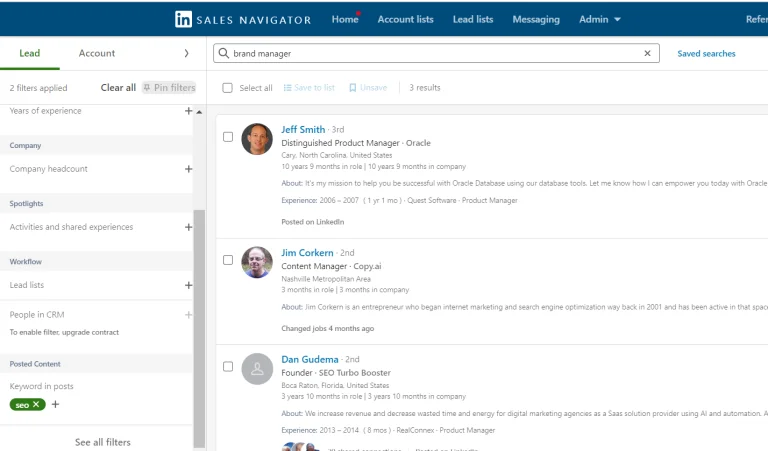The width and height of the screenshot is (768, 451).
Task: Click the Pin filters button
Action: click(x=169, y=88)
